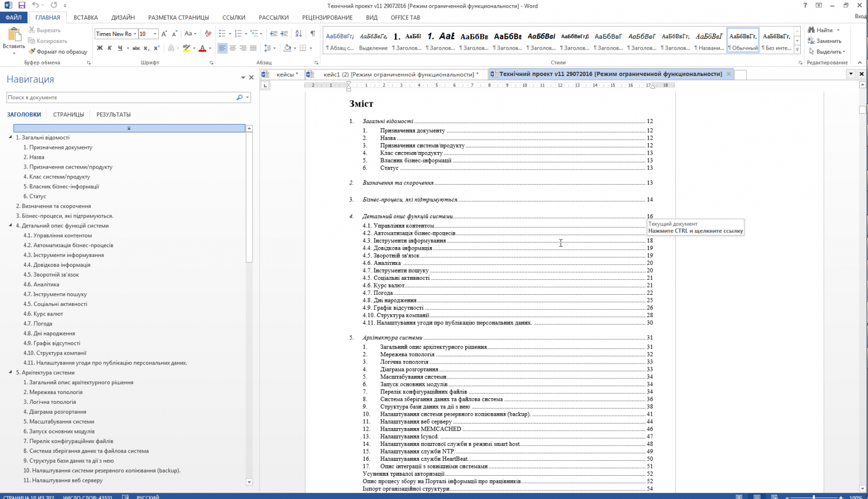Insert a numbered list

pos(238,34)
